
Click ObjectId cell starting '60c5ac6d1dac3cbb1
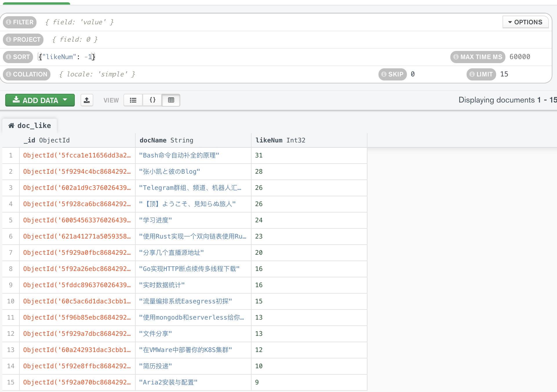[77, 301]
